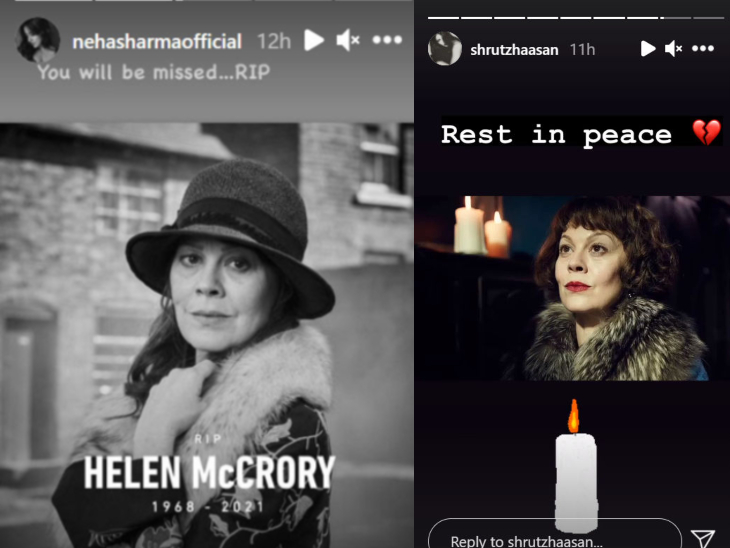
Task: Tap the black-and-white Helen McCrory tribute image
Action: click(x=207, y=335)
